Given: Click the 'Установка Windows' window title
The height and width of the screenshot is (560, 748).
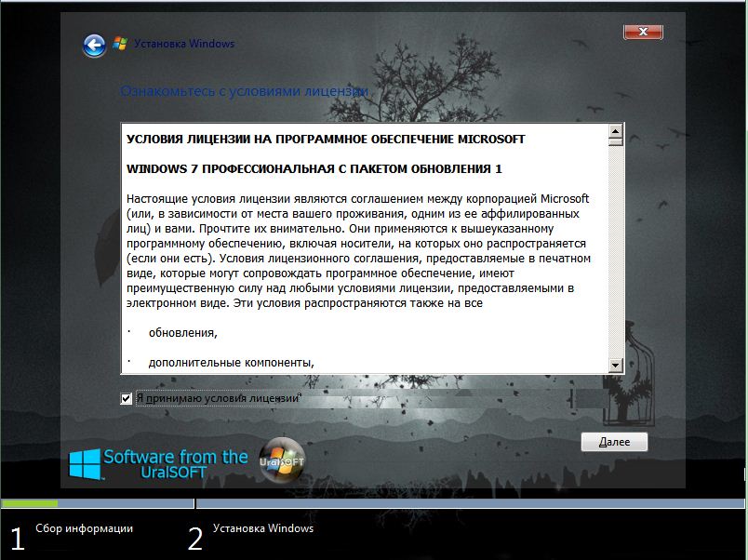Looking at the screenshot, I should pyautogui.click(x=184, y=44).
